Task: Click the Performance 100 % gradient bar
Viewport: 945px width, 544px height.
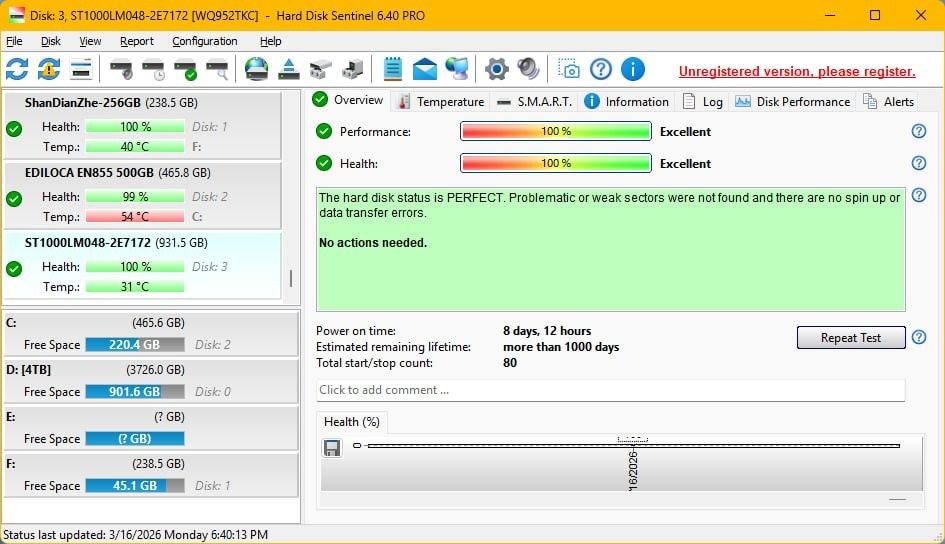Action: pyautogui.click(x=556, y=131)
